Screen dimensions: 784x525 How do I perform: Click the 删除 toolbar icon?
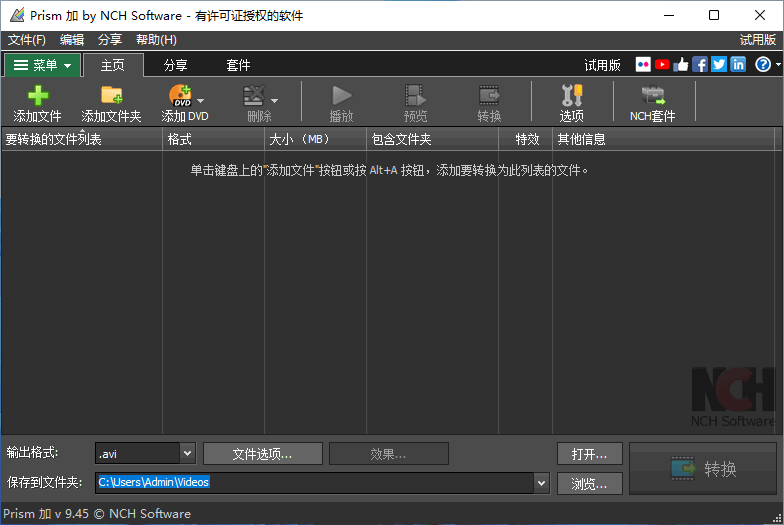pos(254,96)
